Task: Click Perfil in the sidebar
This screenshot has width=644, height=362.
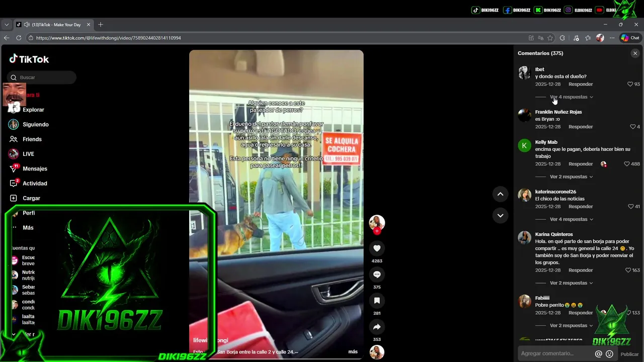Action: (29, 213)
